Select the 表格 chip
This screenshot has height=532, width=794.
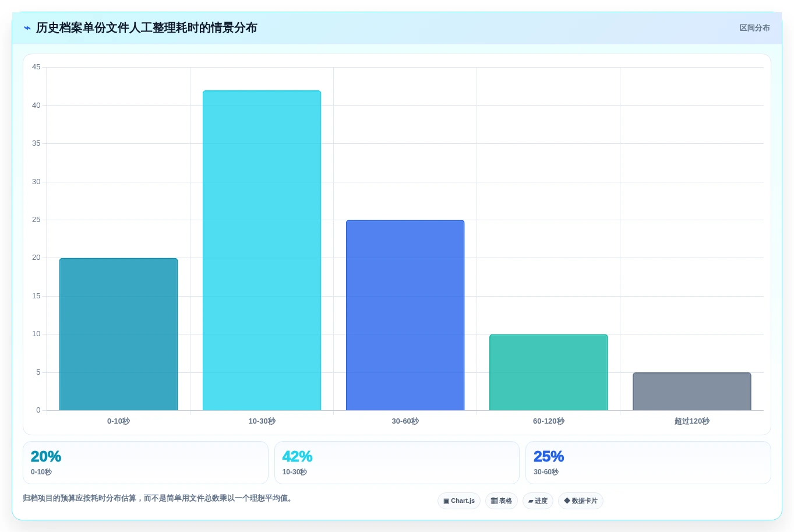(502, 501)
